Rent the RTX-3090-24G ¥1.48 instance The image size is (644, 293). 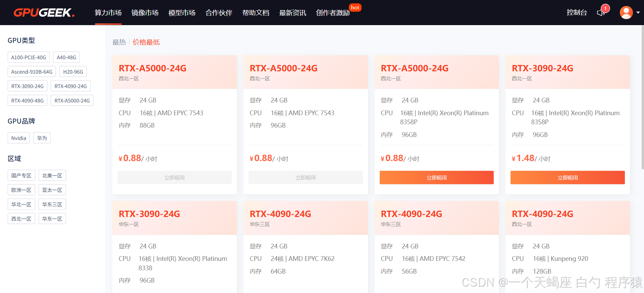click(x=568, y=177)
